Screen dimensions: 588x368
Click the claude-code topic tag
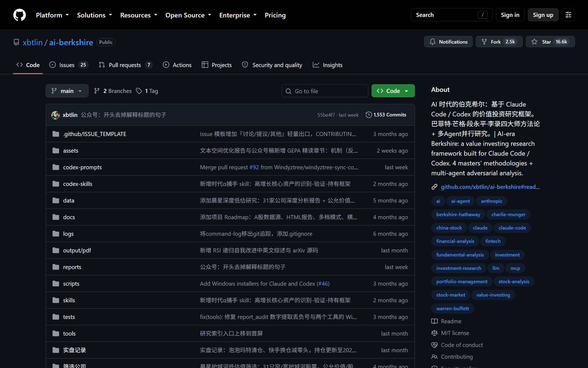(x=512, y=228)
